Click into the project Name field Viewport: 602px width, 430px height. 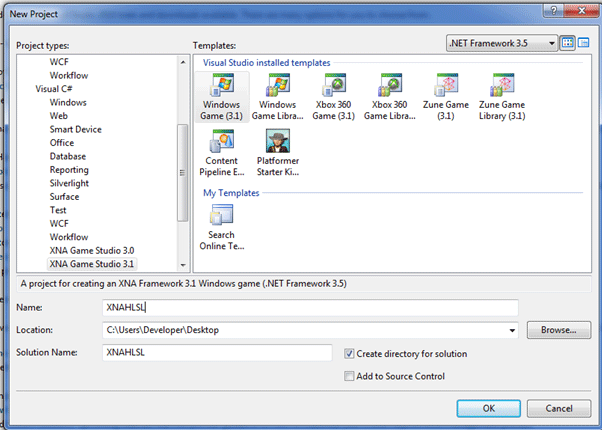pyautogui.click(x=310, y=308)
